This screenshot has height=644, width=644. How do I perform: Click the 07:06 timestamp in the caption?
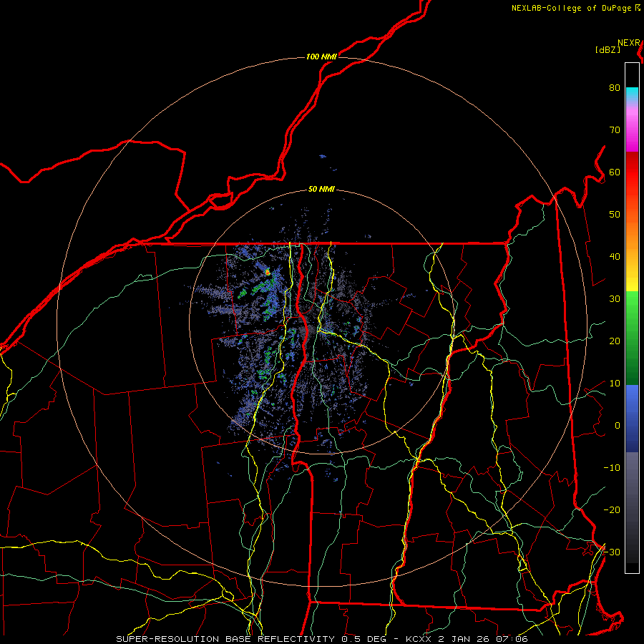[x=512, y=639]
